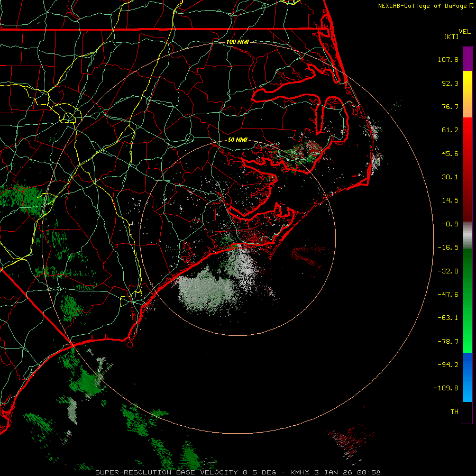Viewport: 476px width, 476px height.
Task: Click the 50 NMI range ring label
Action: (x=237, y=140)
